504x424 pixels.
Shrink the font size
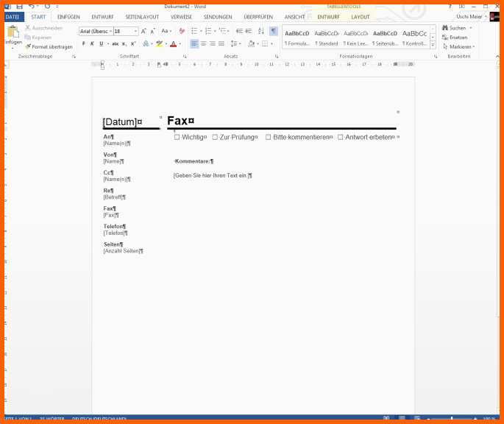pyautogui.click(x=153, y=31)
